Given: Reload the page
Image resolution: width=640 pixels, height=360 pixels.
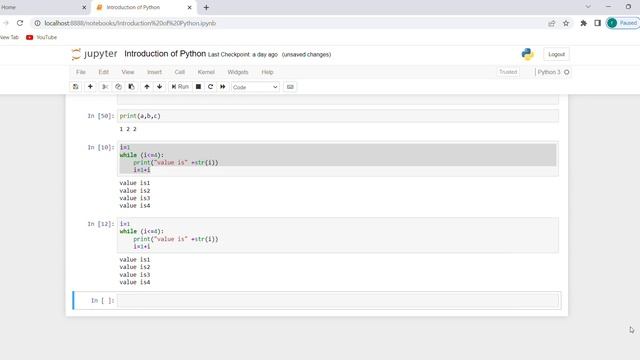Looking at the screenshot, I should [20, 23].
